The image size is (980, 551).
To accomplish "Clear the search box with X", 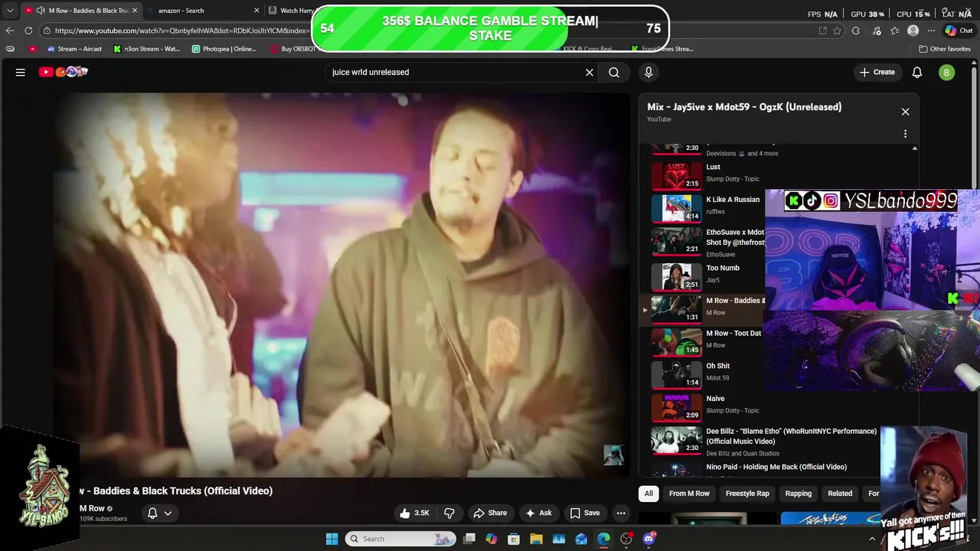I will 590,72.
